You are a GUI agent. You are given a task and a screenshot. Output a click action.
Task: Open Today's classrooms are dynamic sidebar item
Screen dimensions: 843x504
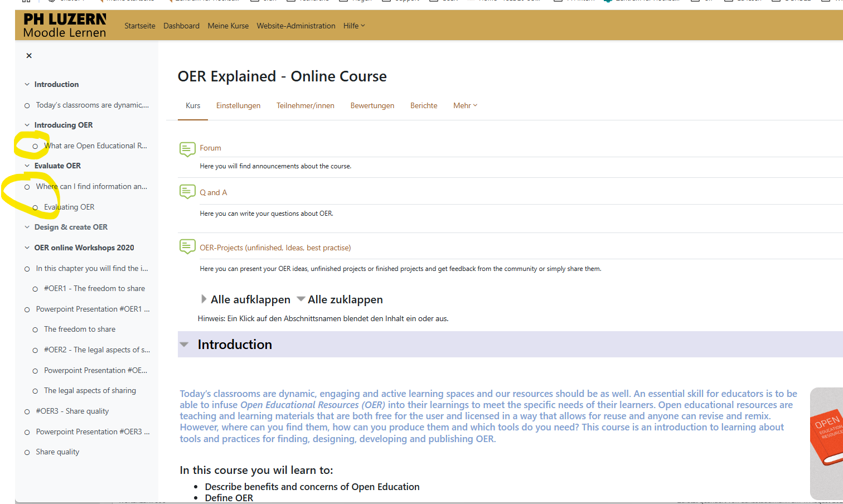point(92,105)
